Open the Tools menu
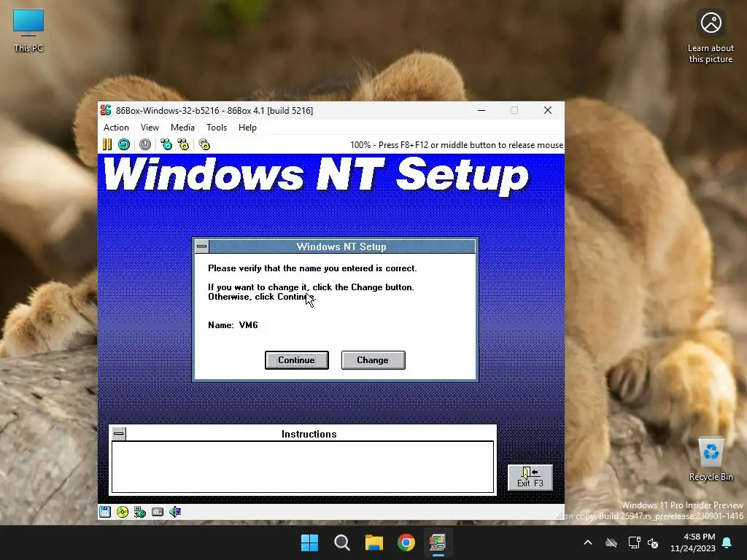 click(x=216, y=128)
